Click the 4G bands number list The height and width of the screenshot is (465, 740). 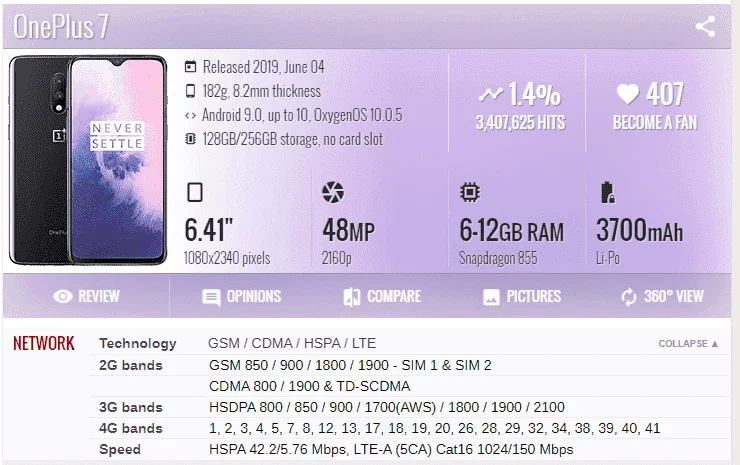tap(435, 428)
